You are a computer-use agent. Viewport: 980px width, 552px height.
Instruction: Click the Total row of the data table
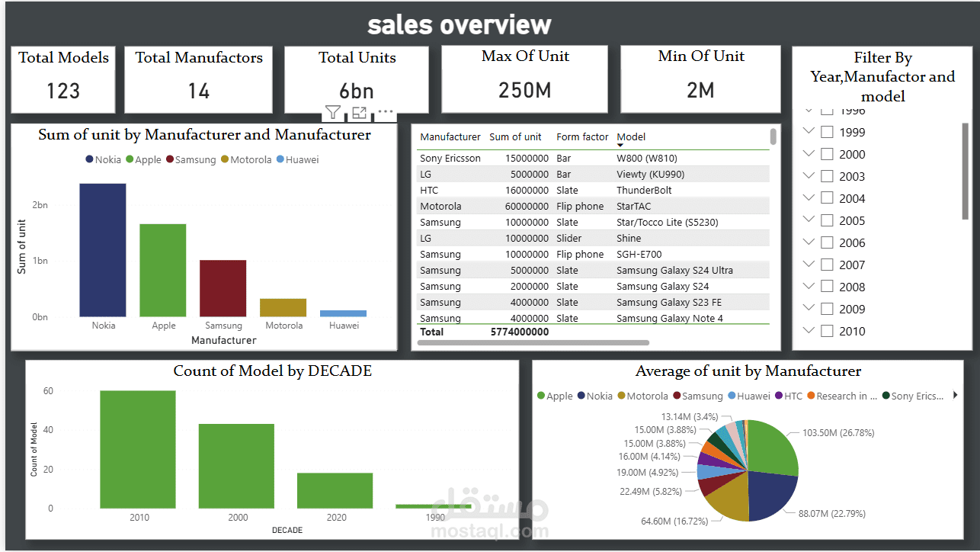(533, 332)
